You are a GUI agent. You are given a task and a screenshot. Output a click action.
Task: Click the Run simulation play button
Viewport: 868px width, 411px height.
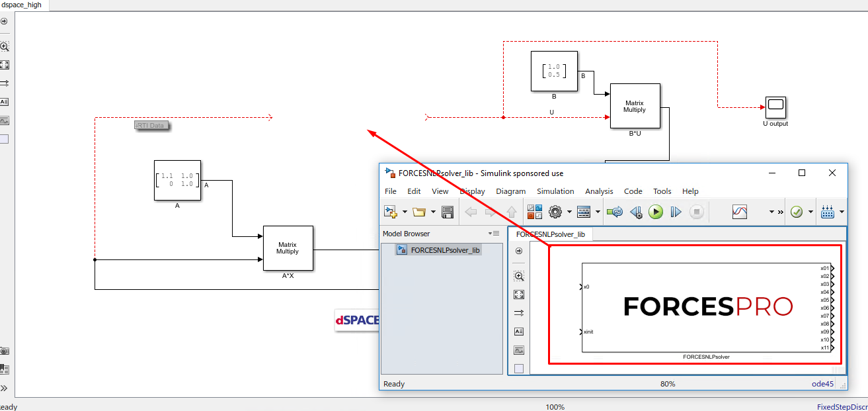click(655, 212)
